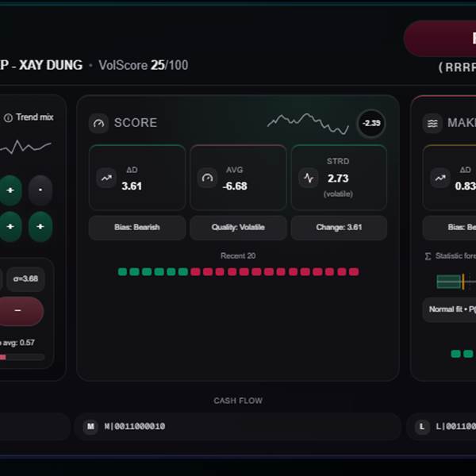Click the ΔD value 3.61
Image resolution: width=476 pixels, height=476 pixels.
(x=132, y=186)
